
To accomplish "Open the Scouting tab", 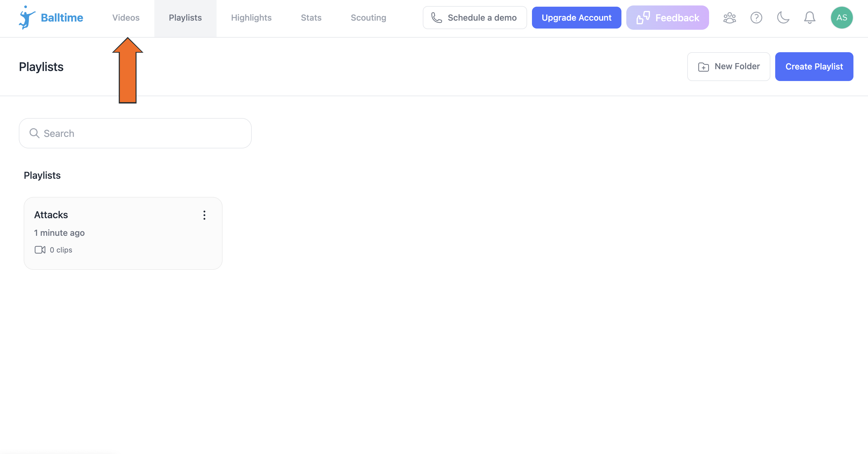I will coord(368,18).
